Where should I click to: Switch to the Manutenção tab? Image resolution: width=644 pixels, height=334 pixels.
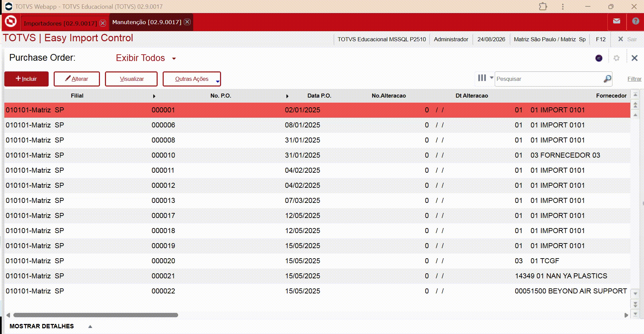click(x=147, y=22)
